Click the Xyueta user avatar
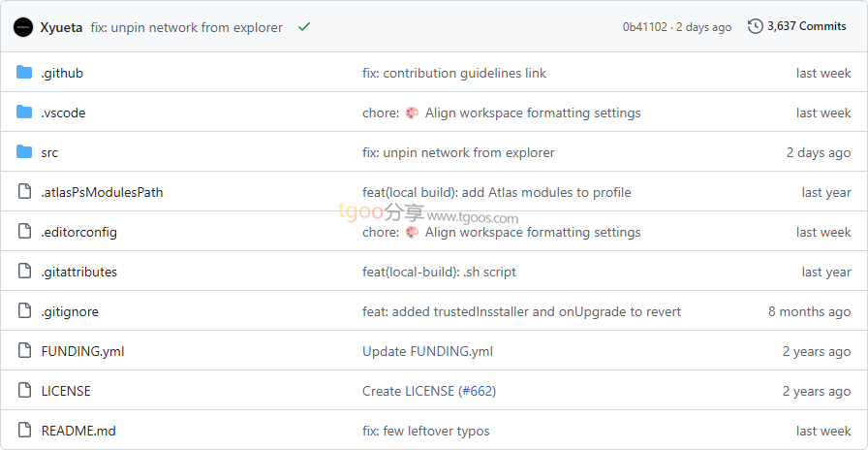Screen dimensions: 868x450 pyautogui.click(x=23, y=27)
